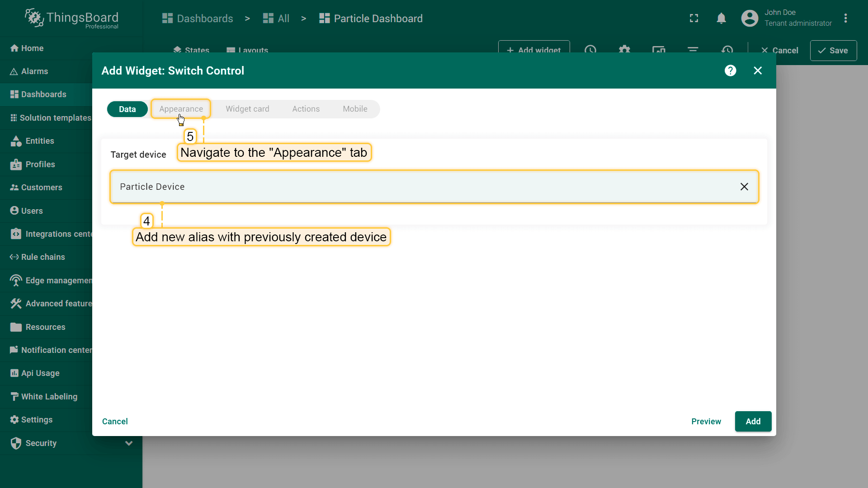Open the user menu three-dots icon
Viewport: 868px width, 488px height.
pos(845,19)
